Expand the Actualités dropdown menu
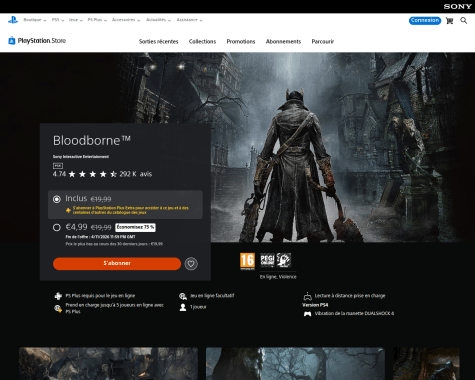 158,20
